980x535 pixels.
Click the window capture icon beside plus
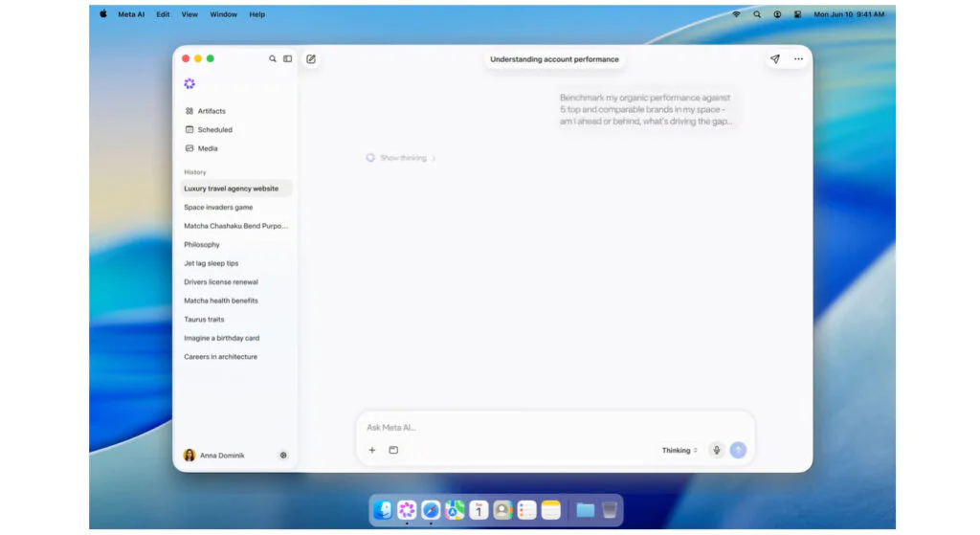pos(393,450)
